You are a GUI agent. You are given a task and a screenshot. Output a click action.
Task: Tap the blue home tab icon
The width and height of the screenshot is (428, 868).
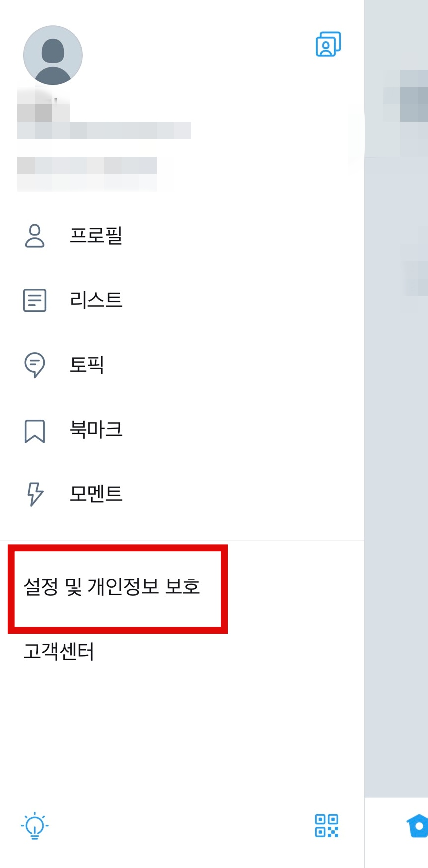(417, 826)
